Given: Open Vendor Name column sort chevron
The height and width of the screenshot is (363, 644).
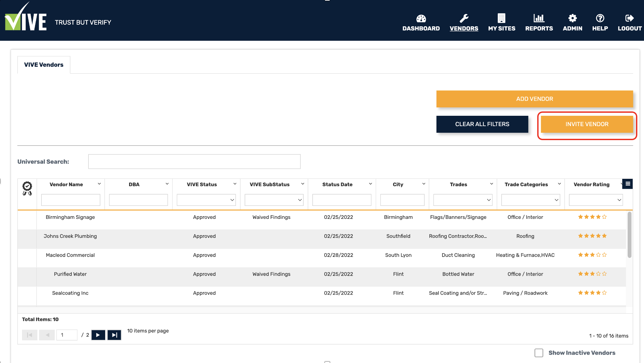Looking at the screenshot, I should tap(99, 184).
